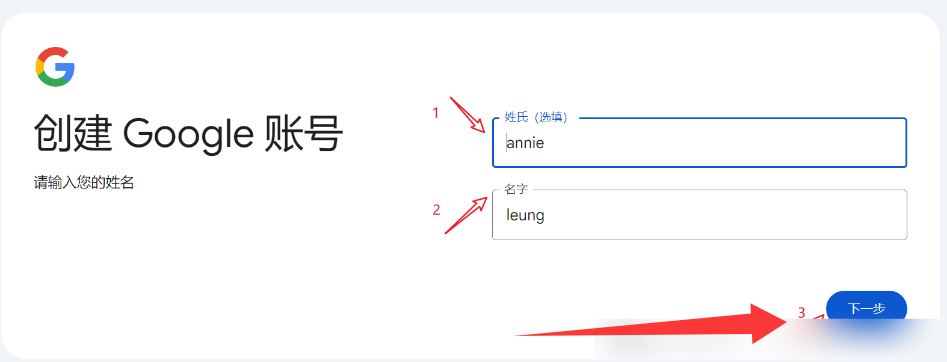The height and width of the screenshot is (362, 947).
Task: Focus the 姓氏 (选填) input field
Action: pyautogui.click(x=699, y=143)
